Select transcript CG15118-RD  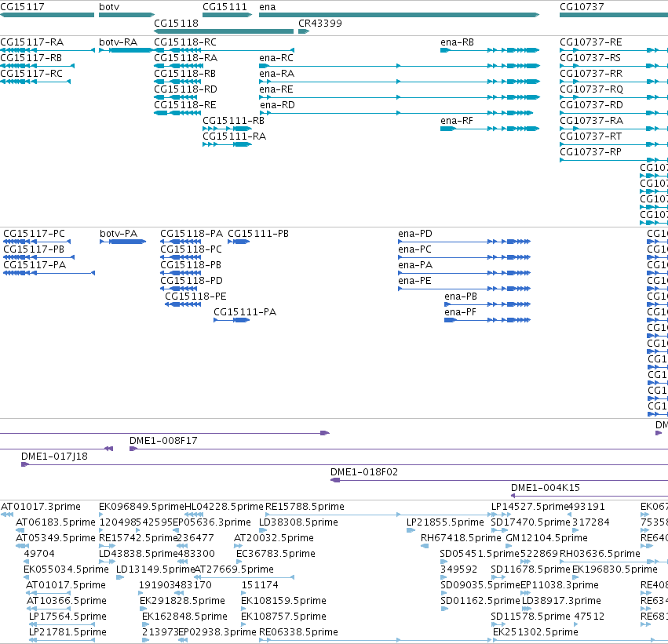tap(176, 97)
